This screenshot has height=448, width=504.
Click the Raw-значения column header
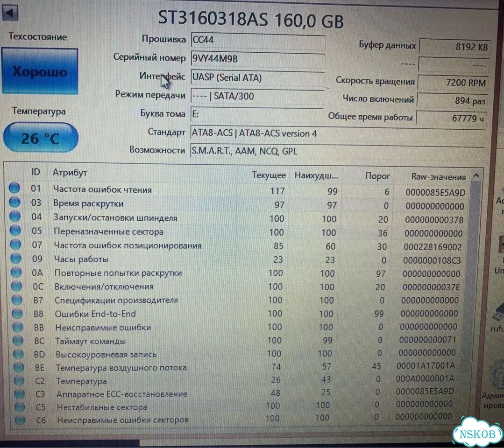pyautogui.click(x=439, y=176)
